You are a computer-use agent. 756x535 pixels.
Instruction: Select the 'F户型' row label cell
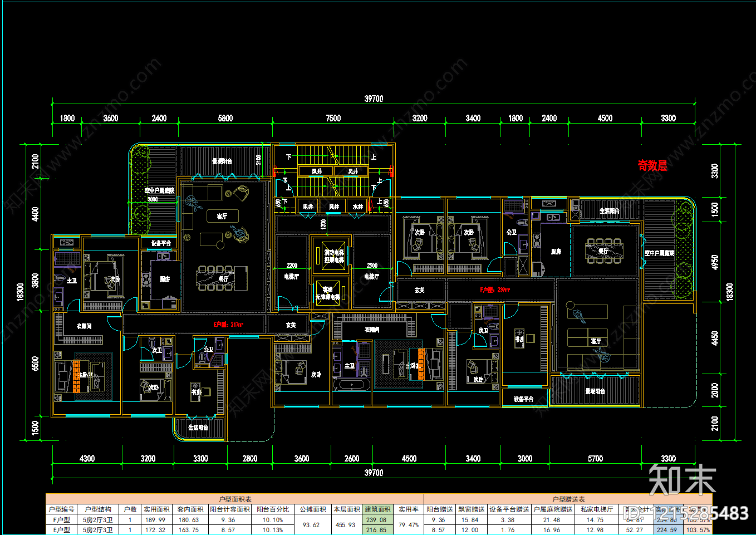pyautogui.click(x=61, y=520)
